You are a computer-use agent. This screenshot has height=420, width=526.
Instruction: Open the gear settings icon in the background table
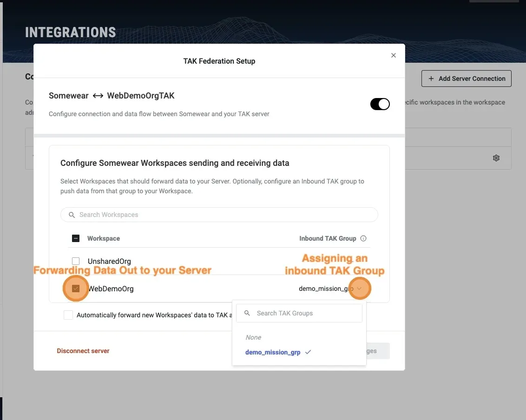(496, 158)
